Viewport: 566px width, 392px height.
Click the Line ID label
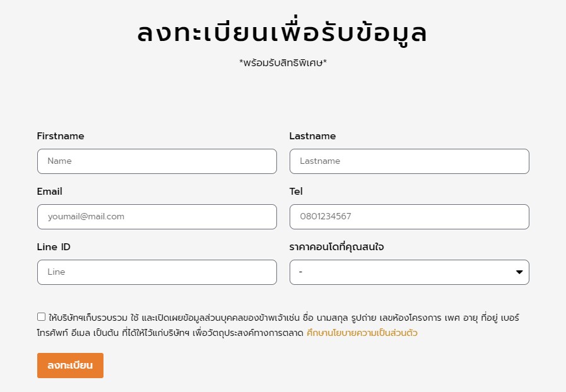54,247
